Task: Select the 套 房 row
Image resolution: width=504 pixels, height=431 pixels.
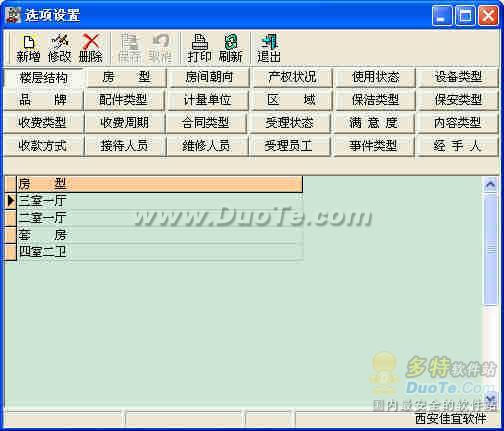Action: pos(160,235)
